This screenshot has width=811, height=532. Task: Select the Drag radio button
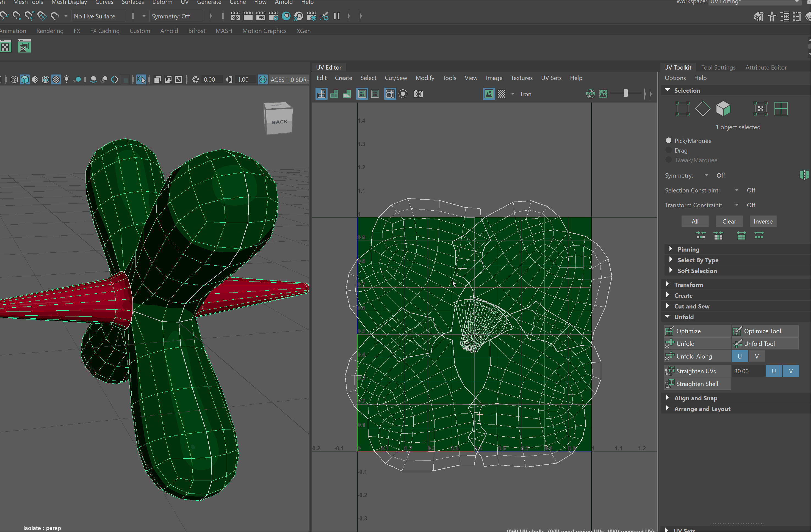coord(669,150)
